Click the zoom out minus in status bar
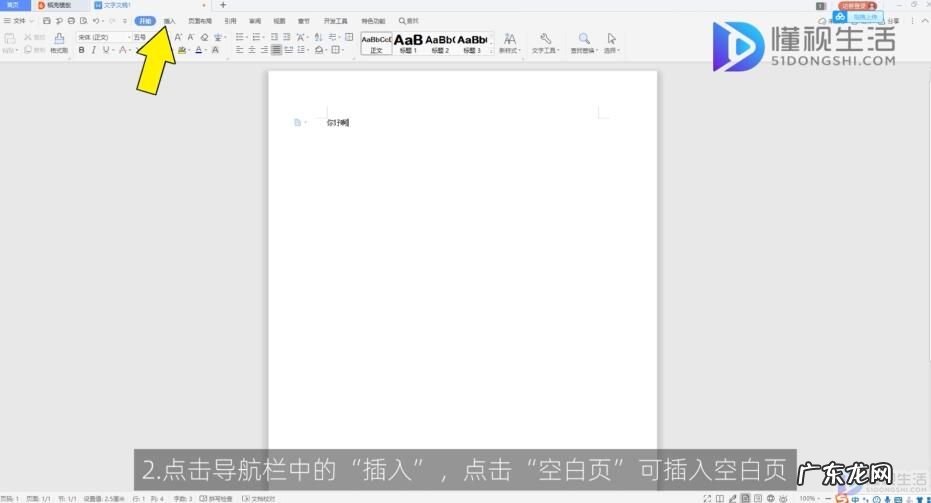This screenshot has height=503, width=931. 828,499
